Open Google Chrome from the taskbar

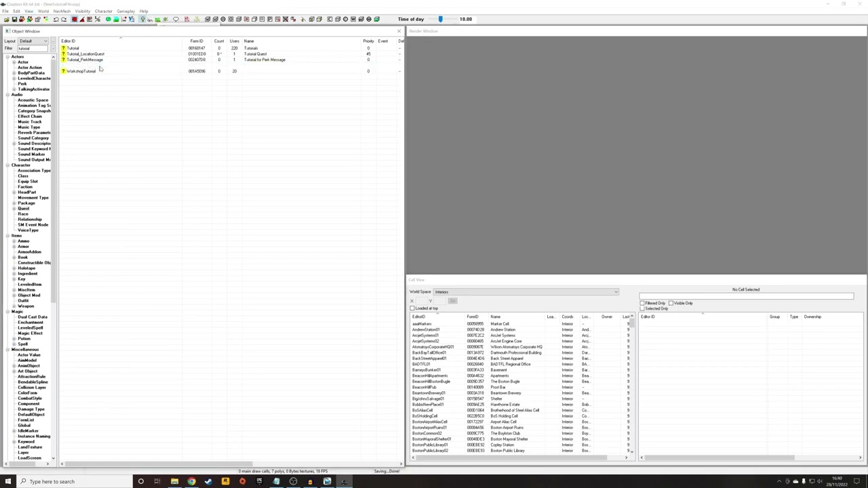point(191,481)
